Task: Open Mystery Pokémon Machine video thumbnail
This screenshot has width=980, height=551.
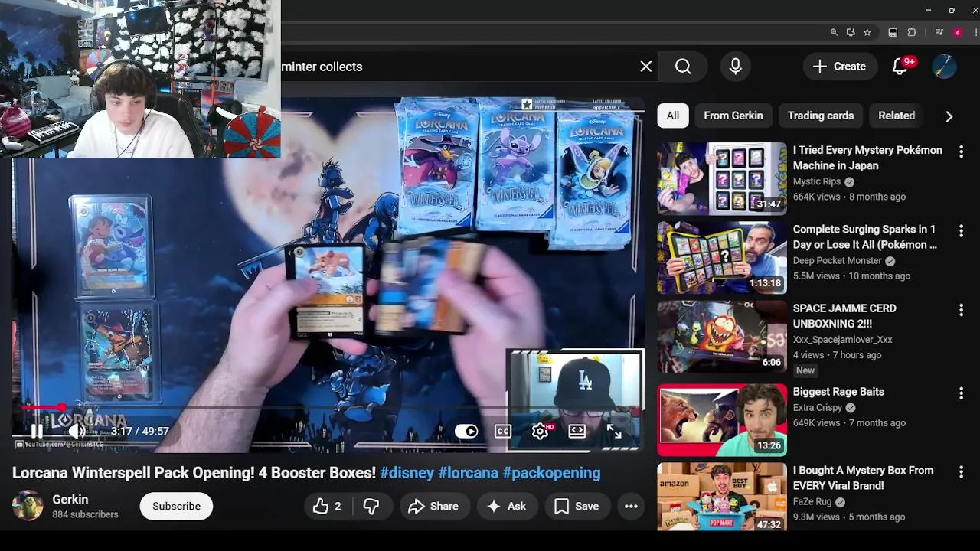Action: pos(722,178)
